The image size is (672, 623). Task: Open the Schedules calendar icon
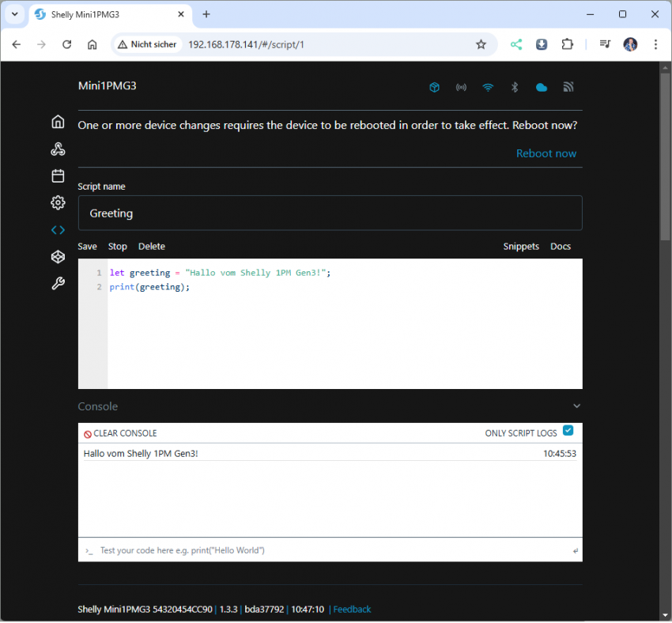58,176
